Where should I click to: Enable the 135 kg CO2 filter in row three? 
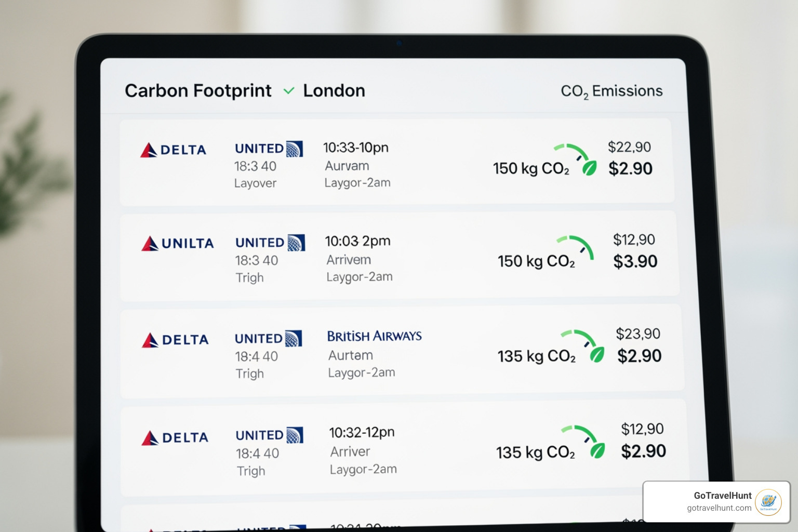point(536,356)
